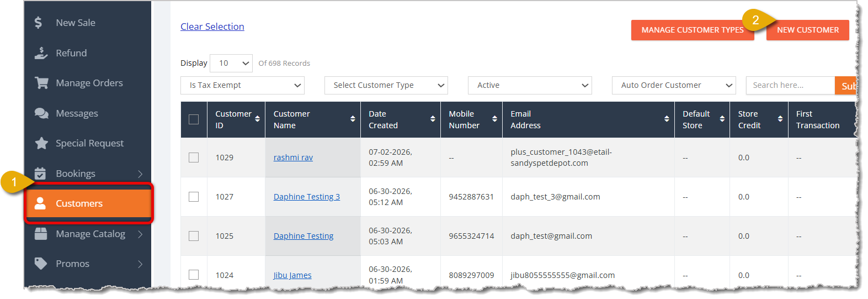The image size is (868, 299).
Task: Sort by Store Credit column arrows
Action: click(780, 119)
